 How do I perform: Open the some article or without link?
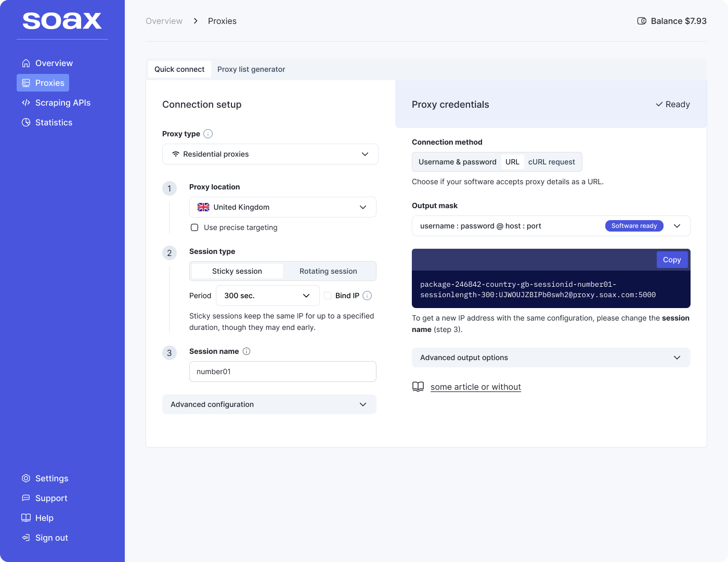click(475, 387)
